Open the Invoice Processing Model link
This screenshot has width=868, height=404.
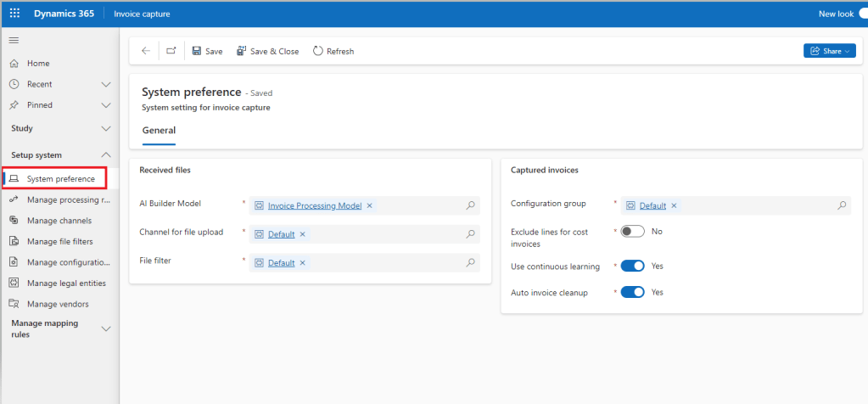point(314,205)
